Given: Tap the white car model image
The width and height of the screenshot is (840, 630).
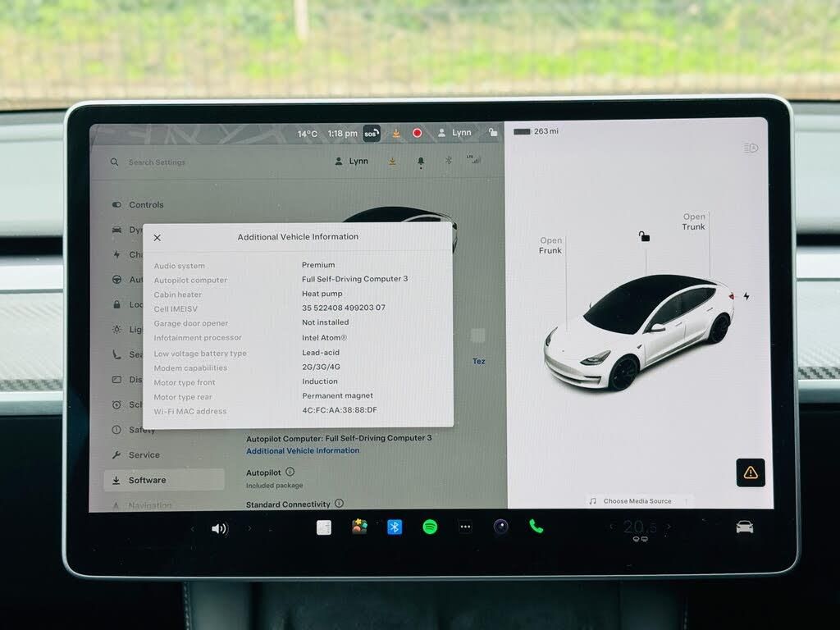Looking at the screenshot, I should pos(639,332).
